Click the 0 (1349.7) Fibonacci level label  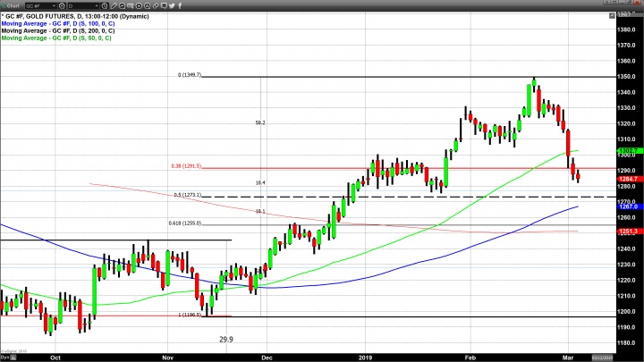point(190,75)
